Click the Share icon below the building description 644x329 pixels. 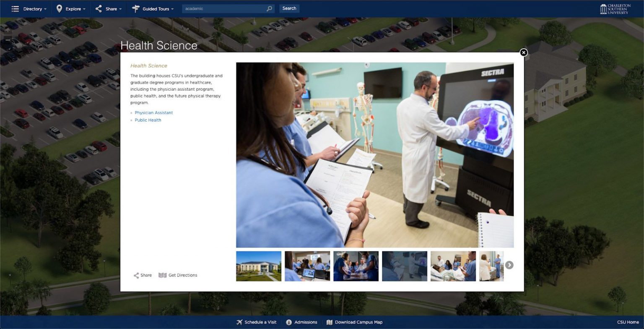coord(137,275)
